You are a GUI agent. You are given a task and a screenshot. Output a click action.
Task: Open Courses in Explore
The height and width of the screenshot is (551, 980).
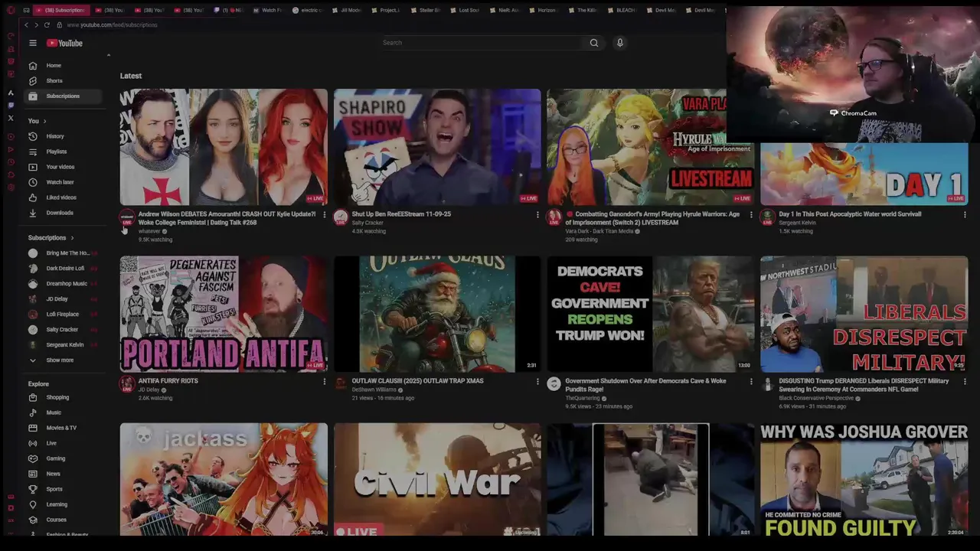pos(64,520)
